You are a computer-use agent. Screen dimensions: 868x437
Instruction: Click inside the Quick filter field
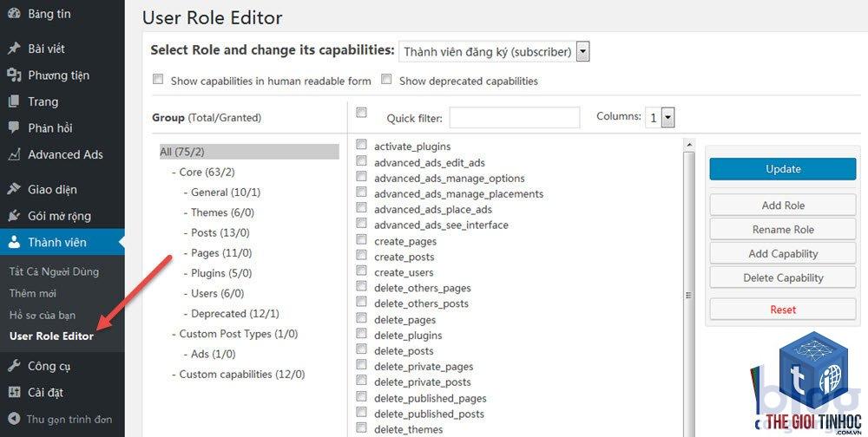coord(515,118)
